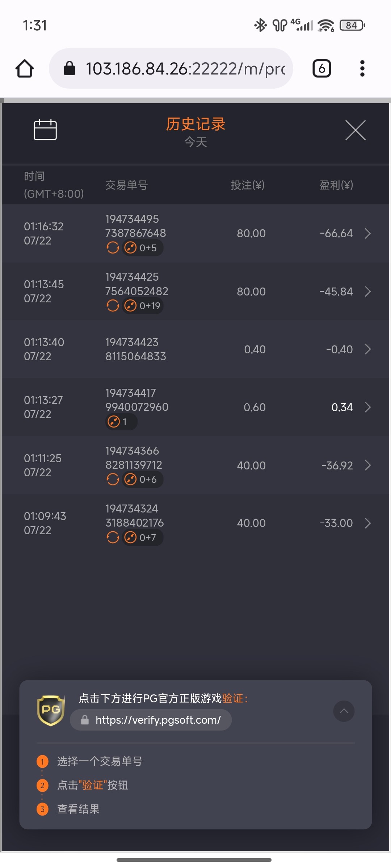Tap the browser home icon
The image size is (391, 868).
point(25,69)
